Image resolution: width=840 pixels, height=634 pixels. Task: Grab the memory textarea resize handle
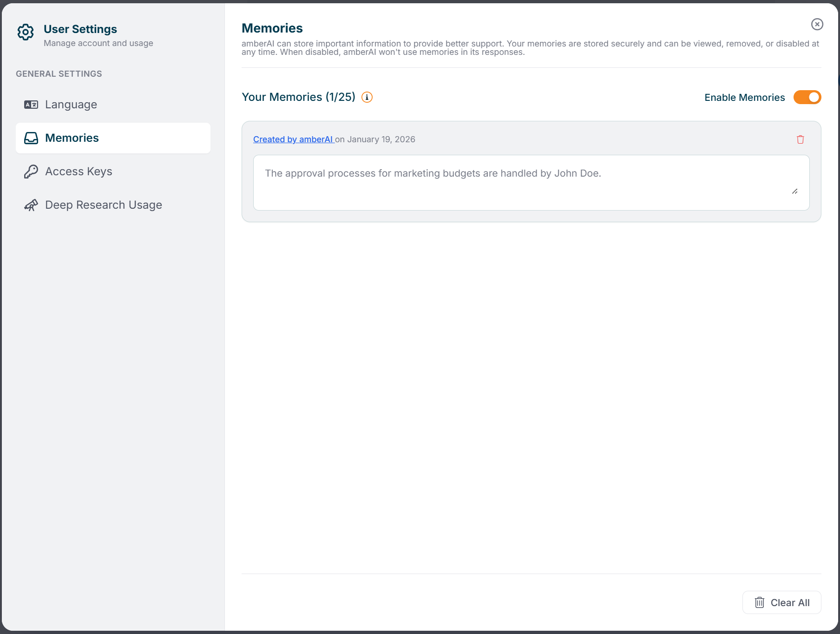(x=795, y=191)
